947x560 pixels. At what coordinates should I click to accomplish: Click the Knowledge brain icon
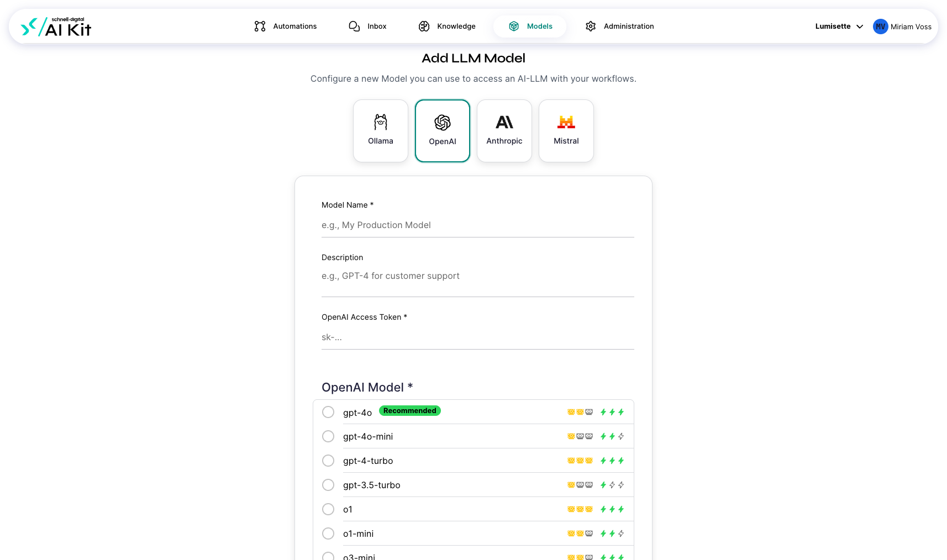coord(424,26)
